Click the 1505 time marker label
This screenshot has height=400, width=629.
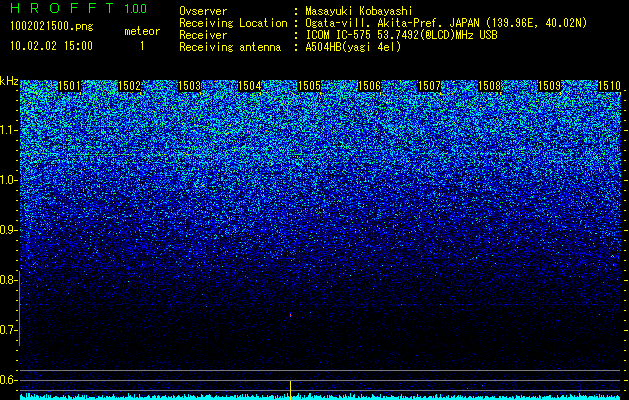[x=309, y=86]
